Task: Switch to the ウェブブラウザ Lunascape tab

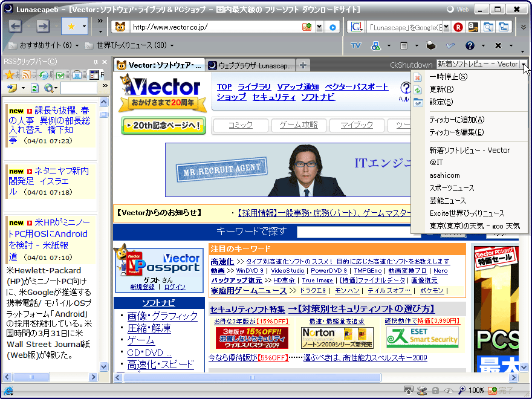Action: (x=249, y=65)
